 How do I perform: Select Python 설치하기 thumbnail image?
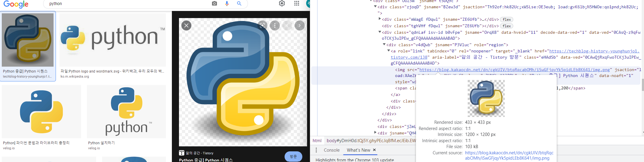127,112
